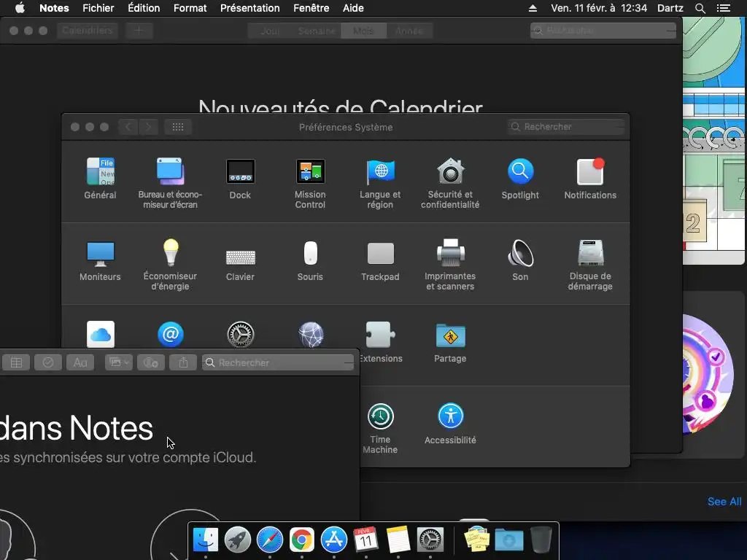This screenshot has height=560, width=747.
Task: Open the Spotlight preference pane
Action: click(520, 178)
